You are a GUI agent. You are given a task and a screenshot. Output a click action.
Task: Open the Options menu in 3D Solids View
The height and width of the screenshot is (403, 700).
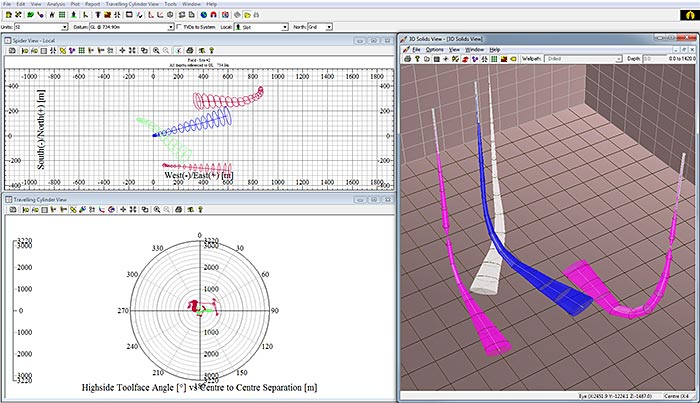434,49
